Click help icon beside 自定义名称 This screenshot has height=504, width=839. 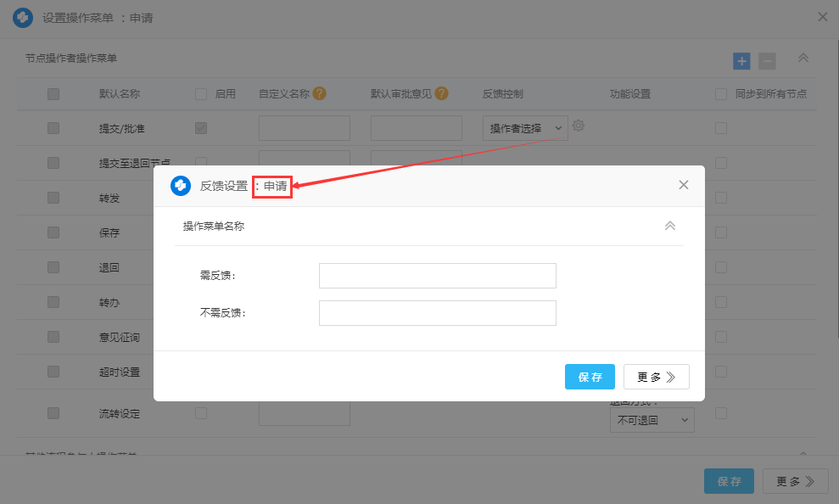319,93
